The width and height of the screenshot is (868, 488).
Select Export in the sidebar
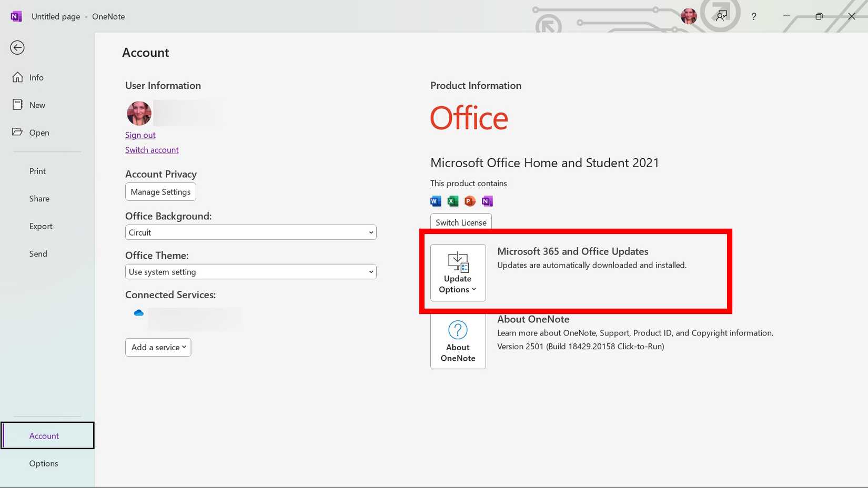[x=41, y=227]
